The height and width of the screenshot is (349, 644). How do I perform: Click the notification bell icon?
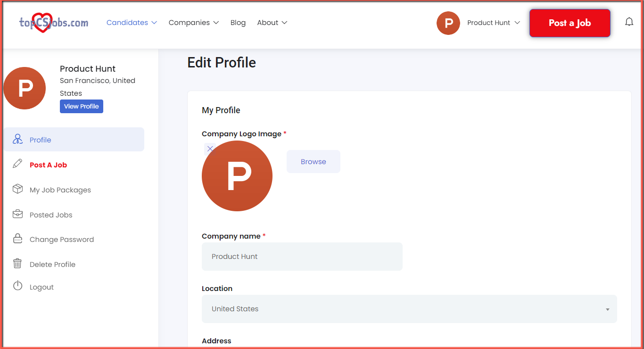(629, 22)
